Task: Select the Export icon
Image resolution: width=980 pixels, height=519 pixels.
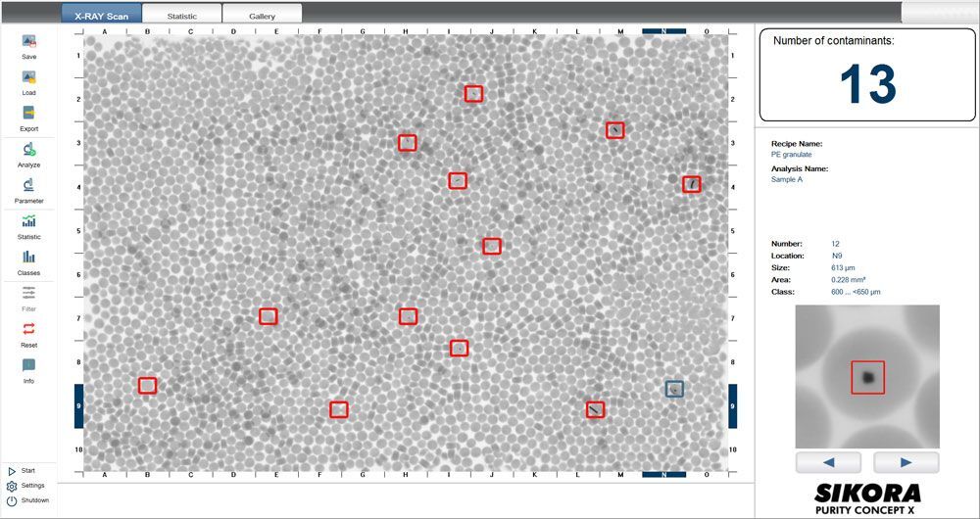Action: [28, 114]
